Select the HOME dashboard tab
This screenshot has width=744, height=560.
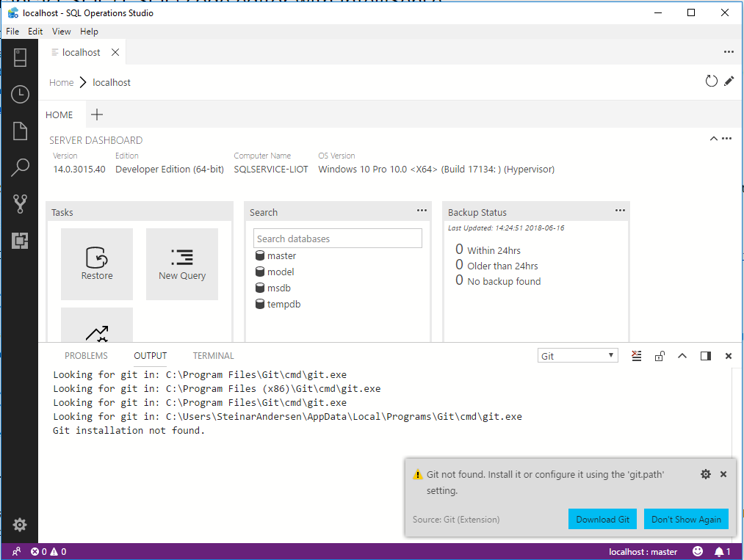[x=59, y=114]
